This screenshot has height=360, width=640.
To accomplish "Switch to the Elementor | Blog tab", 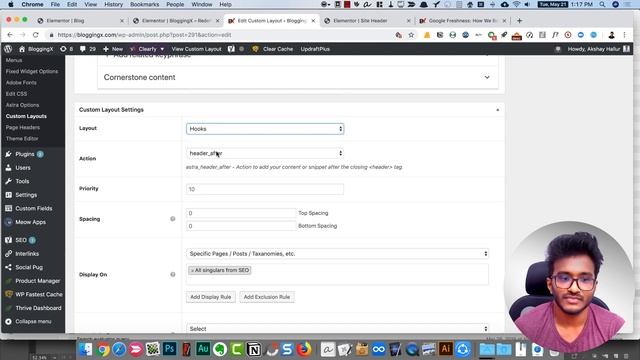I will [x=79, y=20].
